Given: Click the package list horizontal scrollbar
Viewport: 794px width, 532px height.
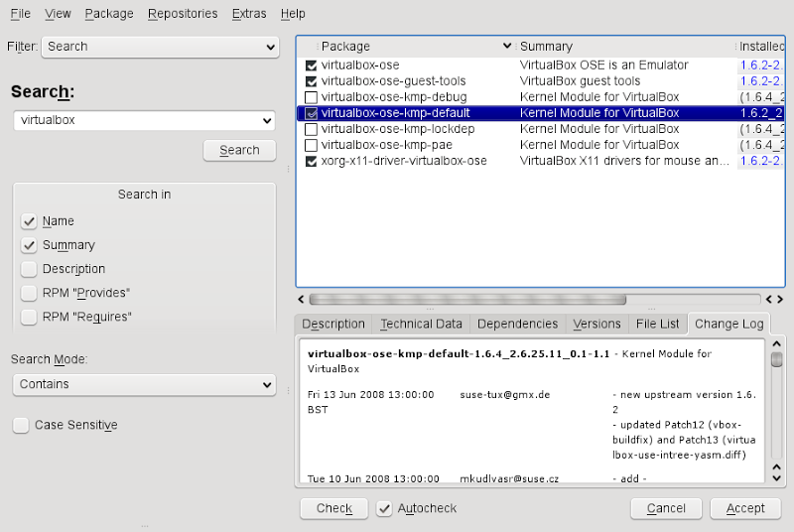Looking at the screenshot, I should point(466,299).
